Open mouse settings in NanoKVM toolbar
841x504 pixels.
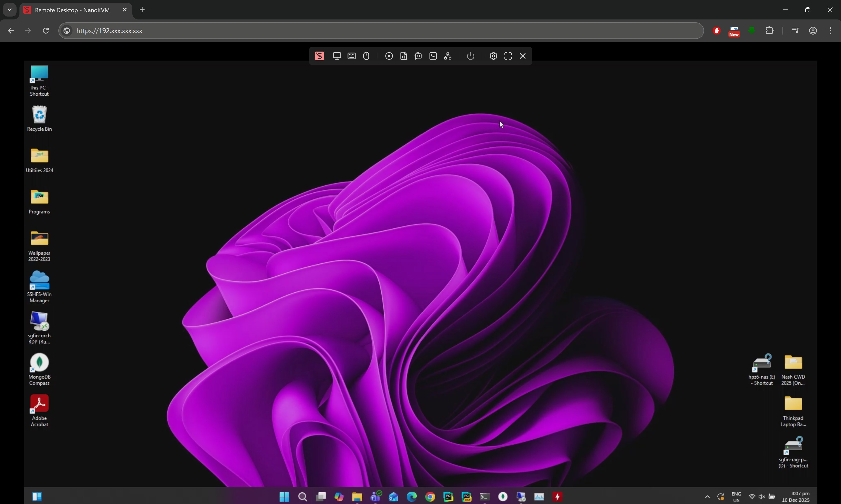(x=366, y=56)
